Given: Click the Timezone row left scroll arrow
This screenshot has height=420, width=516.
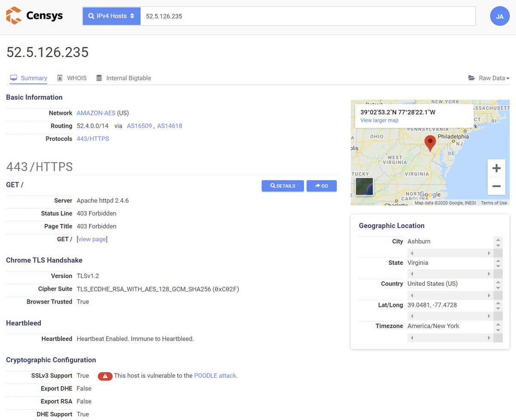Looking at the screenshot, I should click(x=412, y=338).
